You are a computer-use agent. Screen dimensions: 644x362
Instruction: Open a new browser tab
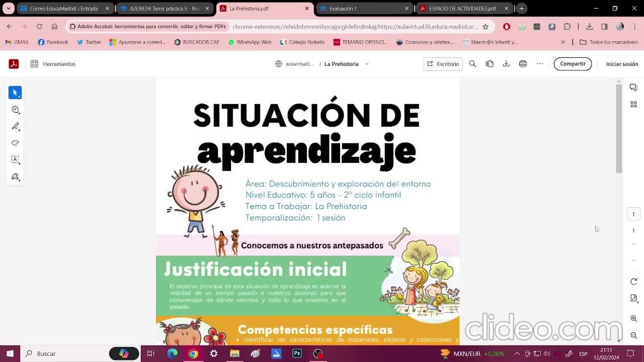tap(522, 9)
